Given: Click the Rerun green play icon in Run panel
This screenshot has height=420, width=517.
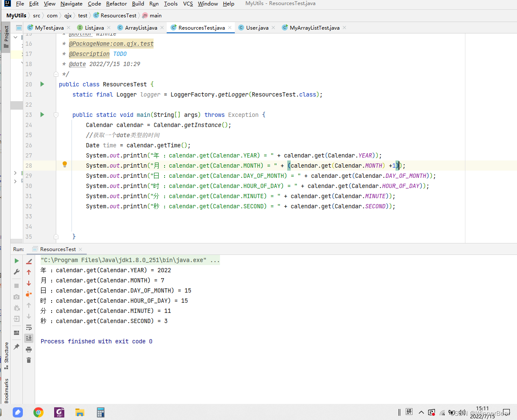Looking at the screenshot, I should click(x=17, y=261).
